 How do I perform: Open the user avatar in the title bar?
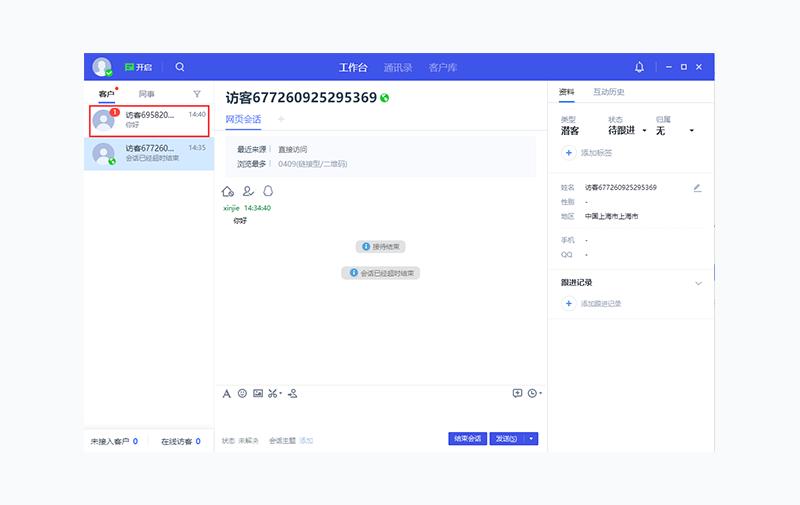[102, 67]
